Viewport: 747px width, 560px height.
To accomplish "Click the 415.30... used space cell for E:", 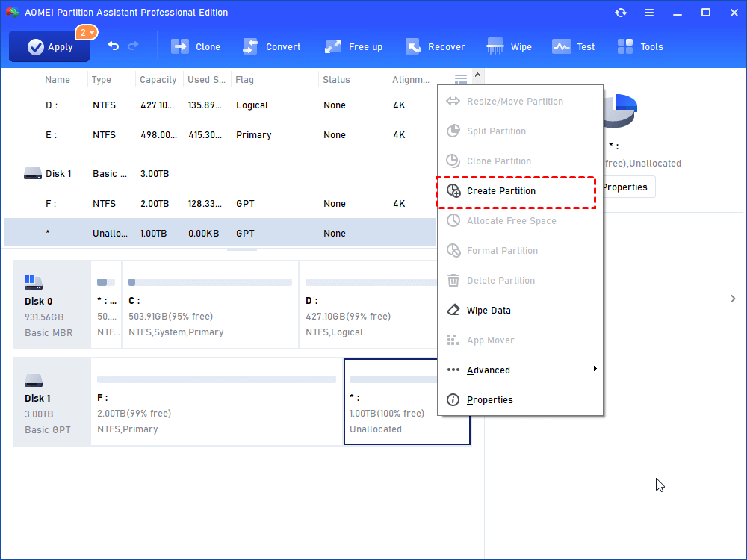I will coord(205,135).
